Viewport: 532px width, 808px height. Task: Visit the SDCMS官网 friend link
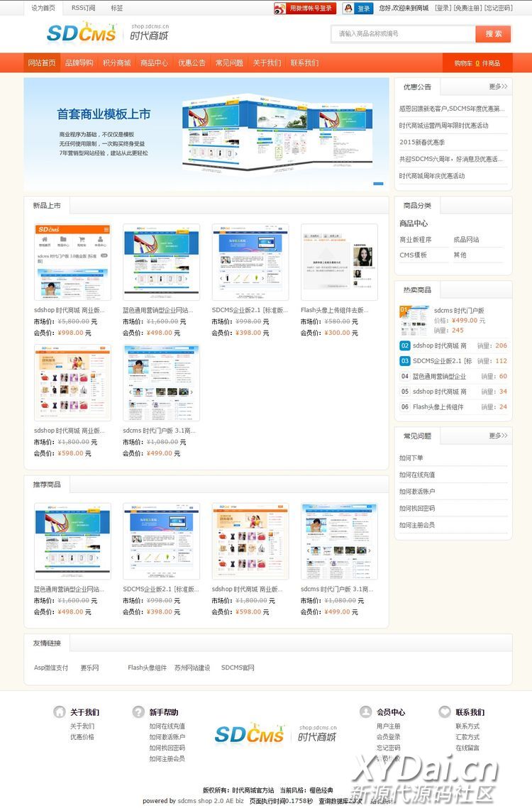pyautogui.click(x=238, y=668)
